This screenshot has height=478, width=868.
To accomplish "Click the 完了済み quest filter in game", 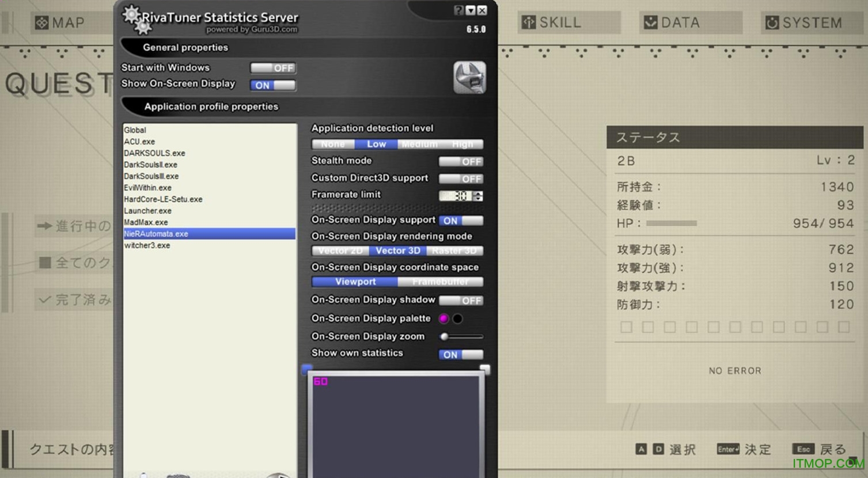I will tap(73, 299).
